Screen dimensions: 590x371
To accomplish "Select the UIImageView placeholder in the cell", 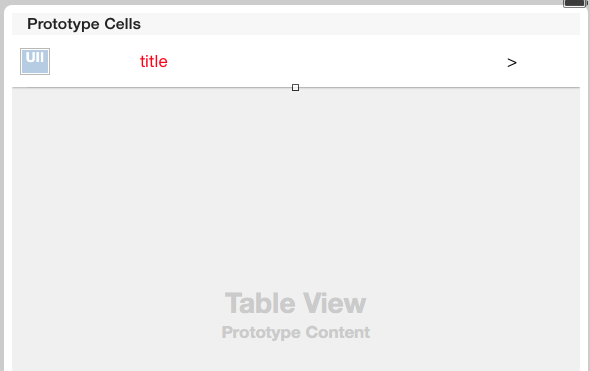I will pyautogui.click(x=35, y=61).
